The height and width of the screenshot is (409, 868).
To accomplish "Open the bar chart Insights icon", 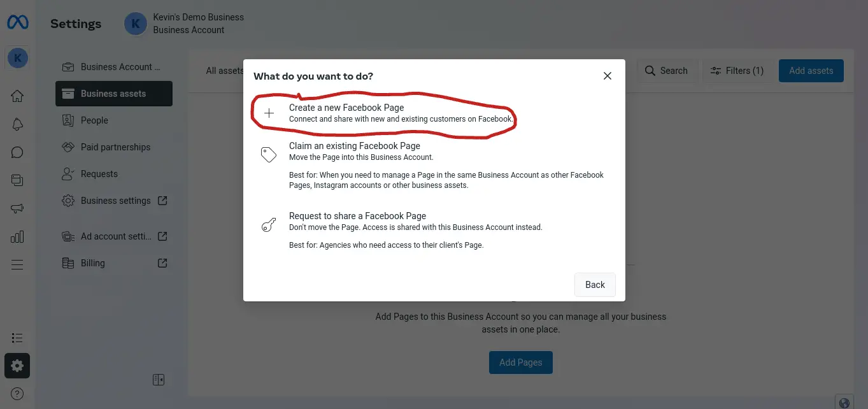I will pos(17,237).
